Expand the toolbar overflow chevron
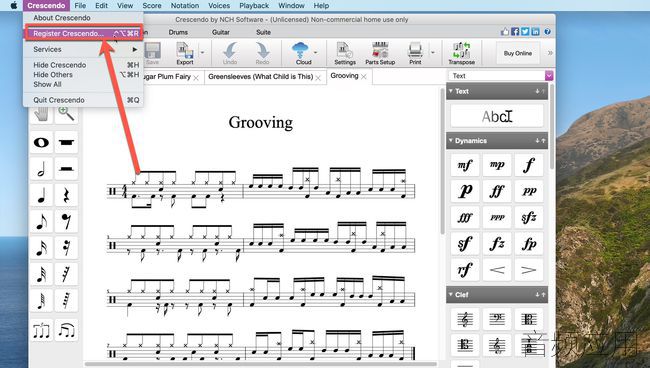This screenshot has width=650, height=368. coord(550,53)
